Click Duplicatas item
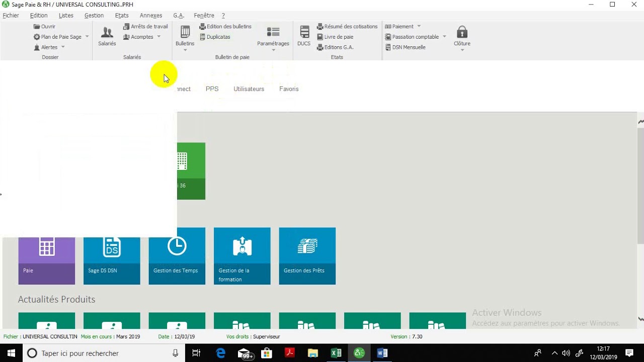This screenshot has height=362, width=644. point(215,37)
